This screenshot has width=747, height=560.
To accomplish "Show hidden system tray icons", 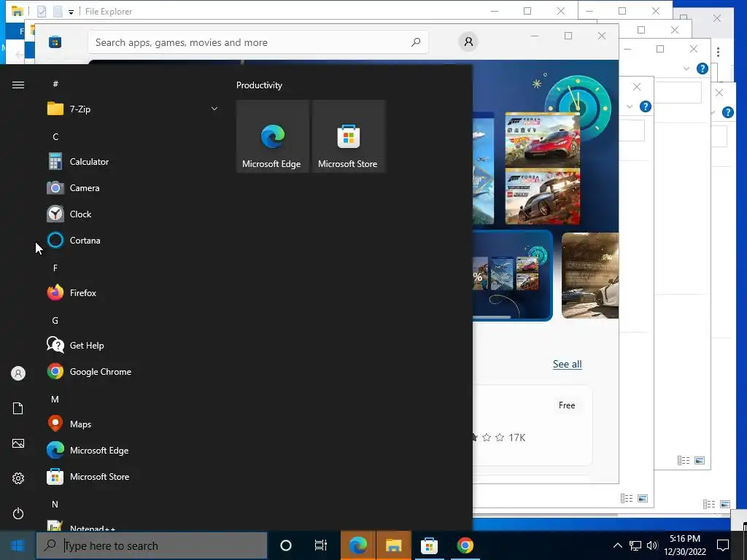I will [617, 545].
